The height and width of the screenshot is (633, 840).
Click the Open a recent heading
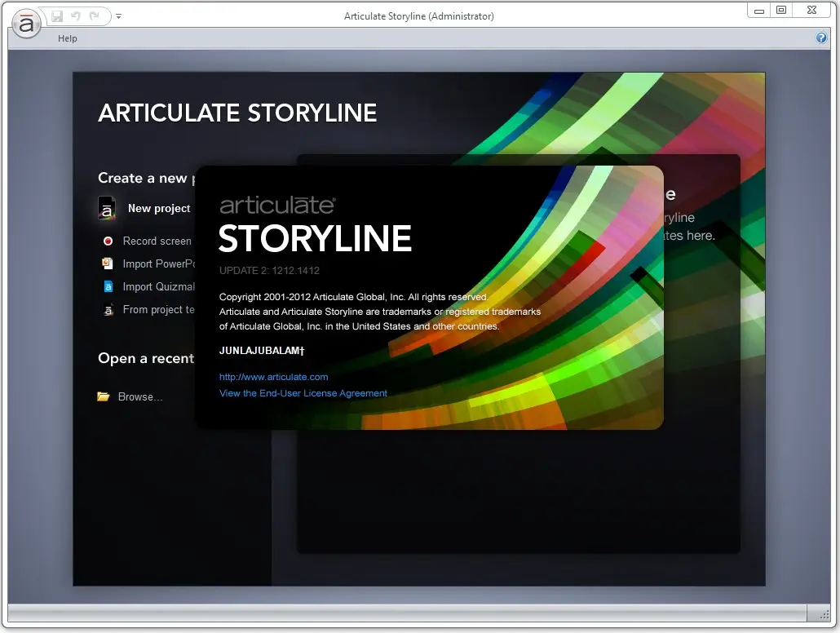[146, 358]
